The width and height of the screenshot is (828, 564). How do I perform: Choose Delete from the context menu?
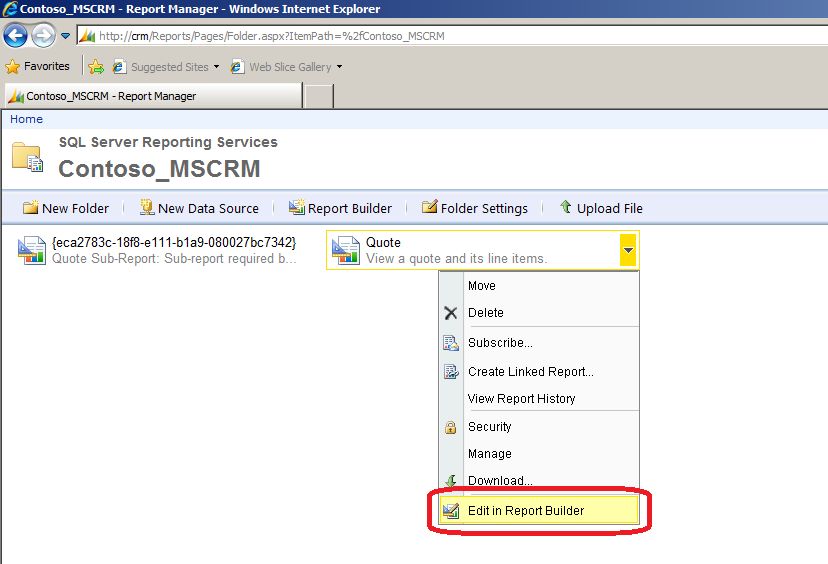(539, 313)
